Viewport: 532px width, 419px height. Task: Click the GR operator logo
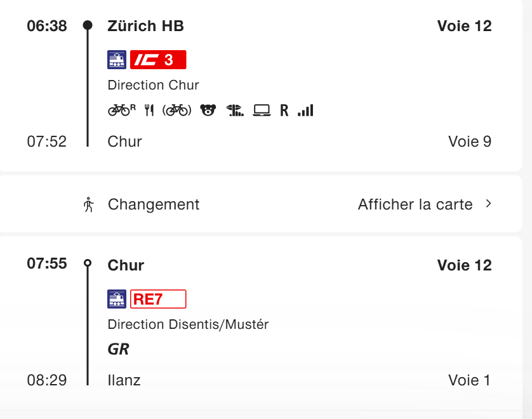[x=119, y=349]
